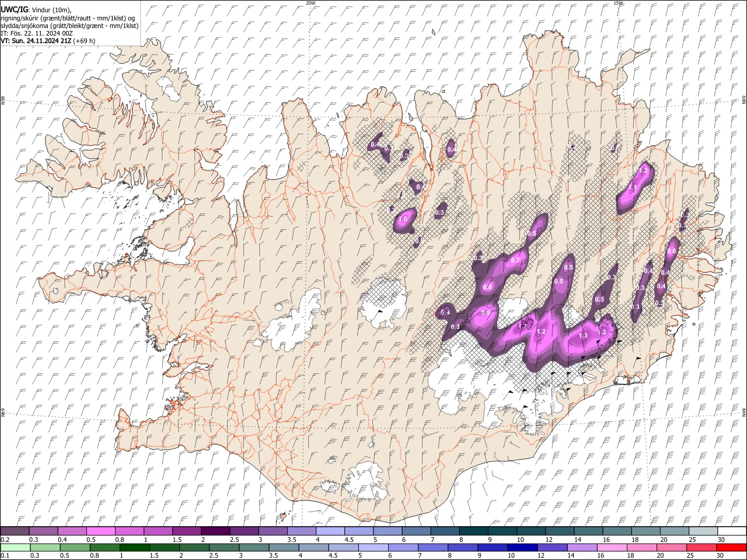
Task: Click the 'IT: Fös. 22. 11. 2024 00Z' line
Action: tap(37, 33)
